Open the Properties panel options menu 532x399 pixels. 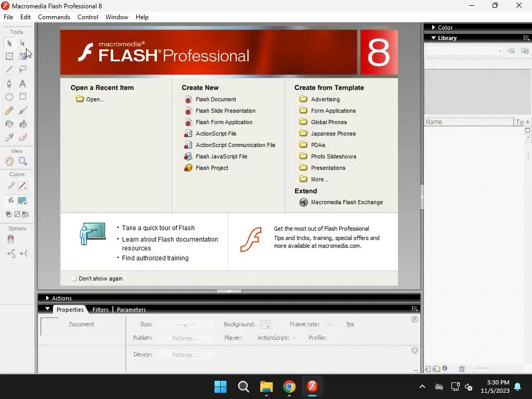click(x=415, y=309)
